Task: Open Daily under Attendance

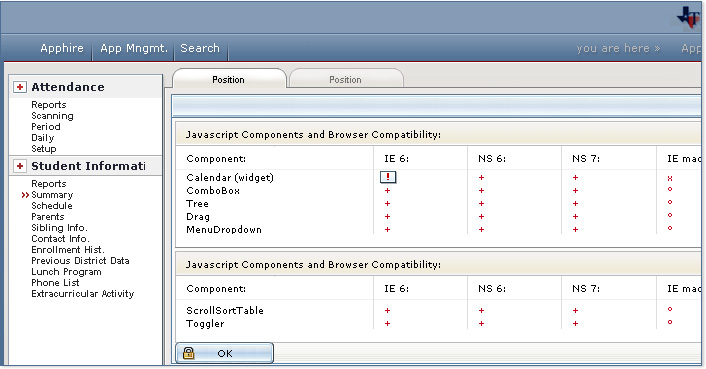Action: click(x=42, y=138)
